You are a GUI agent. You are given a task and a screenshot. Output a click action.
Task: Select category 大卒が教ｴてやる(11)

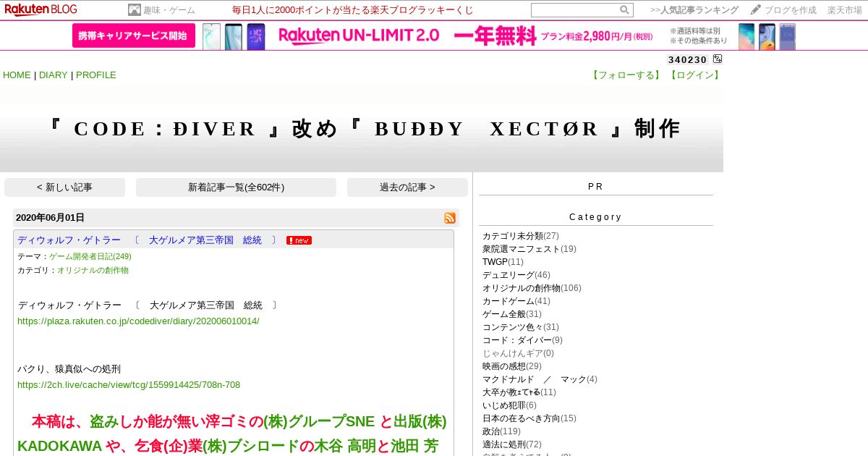coord(519,392)
